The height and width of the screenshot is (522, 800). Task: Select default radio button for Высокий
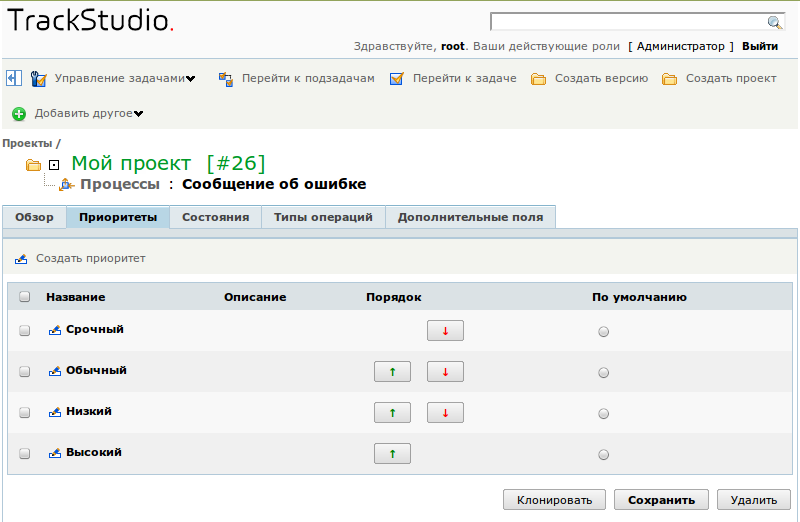coord(603,455)
